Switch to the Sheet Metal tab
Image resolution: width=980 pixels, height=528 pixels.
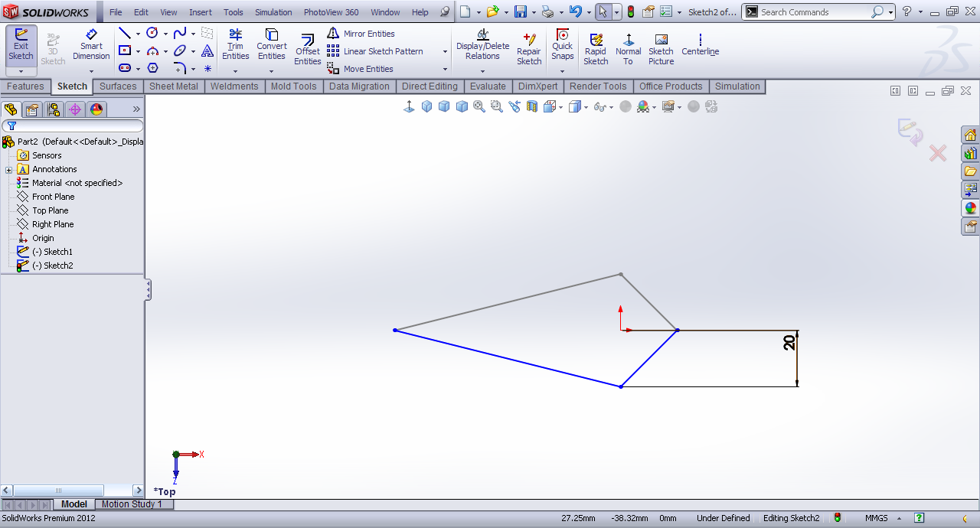pyautogui.click(x=174, y=86)
